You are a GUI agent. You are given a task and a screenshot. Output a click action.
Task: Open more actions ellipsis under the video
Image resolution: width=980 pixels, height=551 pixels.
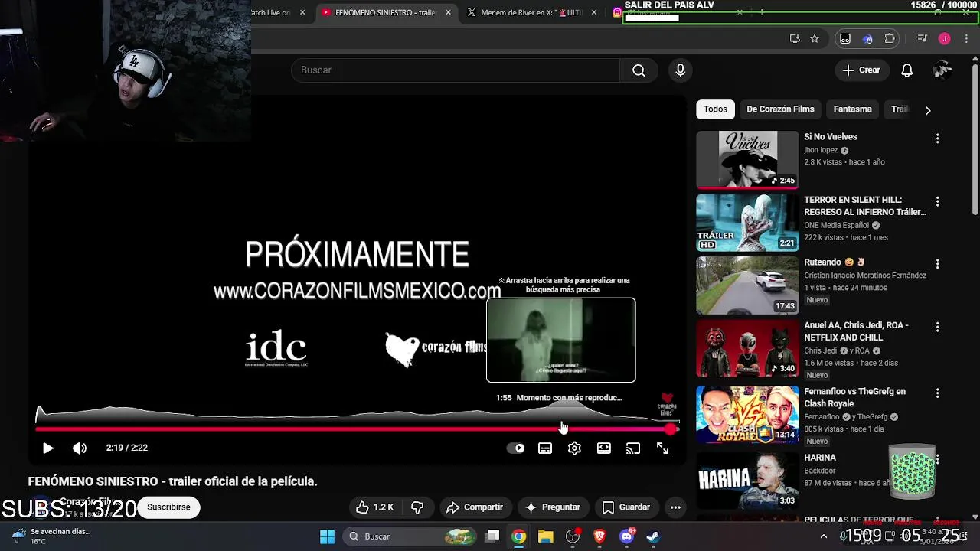pos(675,507)
